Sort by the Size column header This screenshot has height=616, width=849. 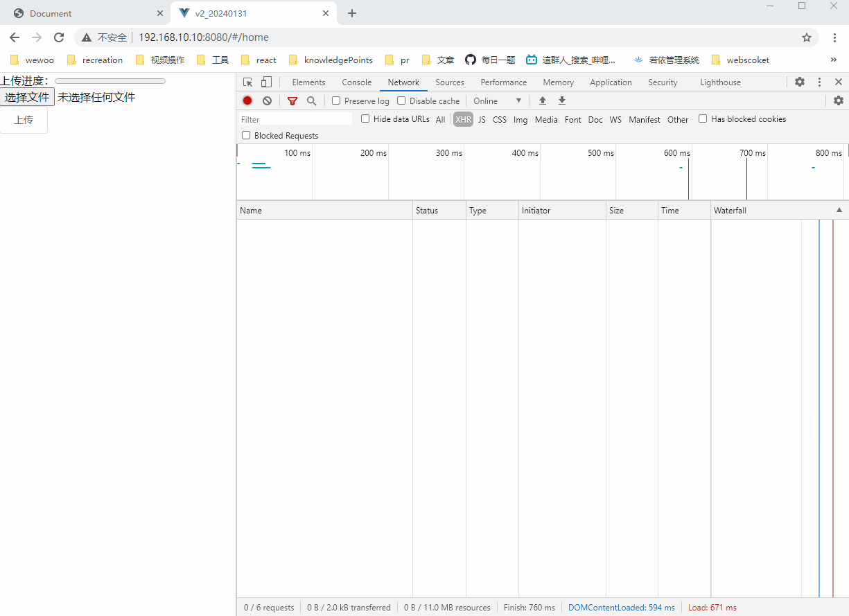632,210
